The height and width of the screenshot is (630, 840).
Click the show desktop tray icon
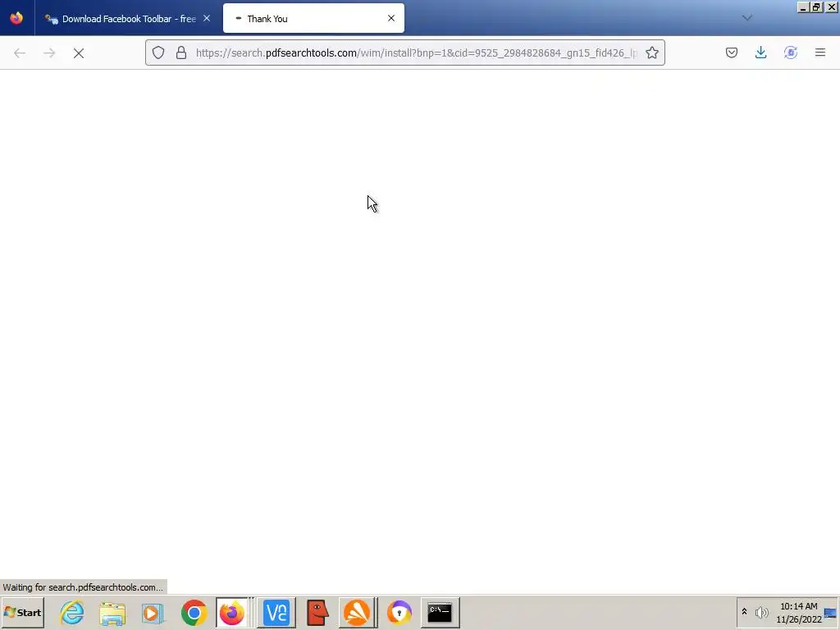pos(830,612)
